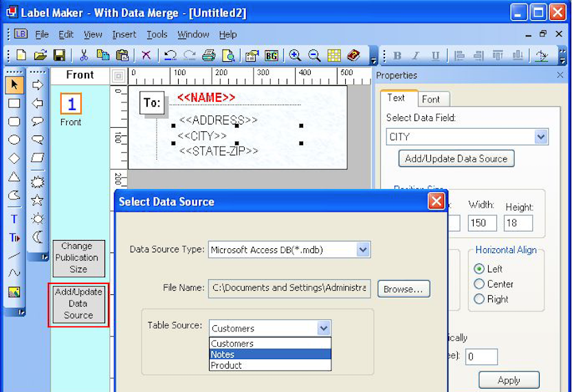574x392 pixels.
Task: Click the BG background toolbar icon
Action: point(272,55)
